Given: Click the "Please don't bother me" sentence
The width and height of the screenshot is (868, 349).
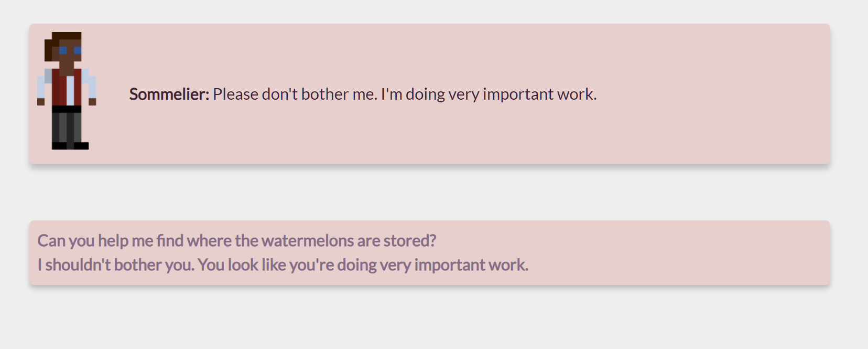Looking at the screenshot, I should pos(295,94).
